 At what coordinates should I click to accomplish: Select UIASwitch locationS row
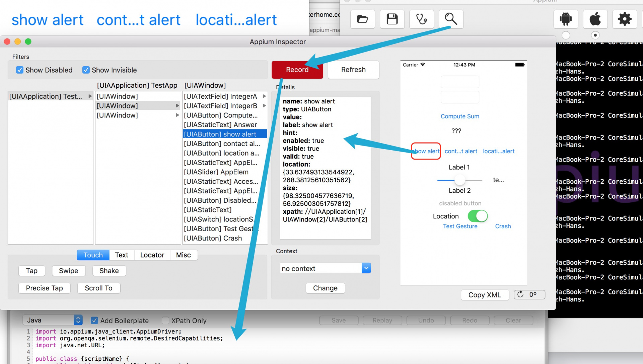pos(225,219)
